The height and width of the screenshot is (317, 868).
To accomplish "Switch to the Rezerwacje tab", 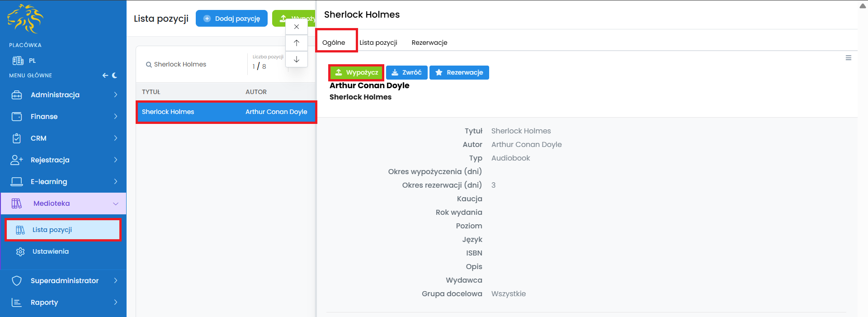I will (x=429, y=43).
